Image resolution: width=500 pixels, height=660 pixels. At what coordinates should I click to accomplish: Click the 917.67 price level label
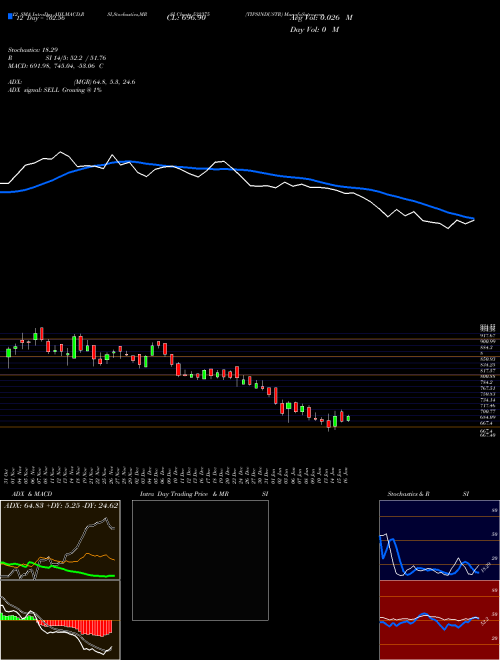(489, 335)
